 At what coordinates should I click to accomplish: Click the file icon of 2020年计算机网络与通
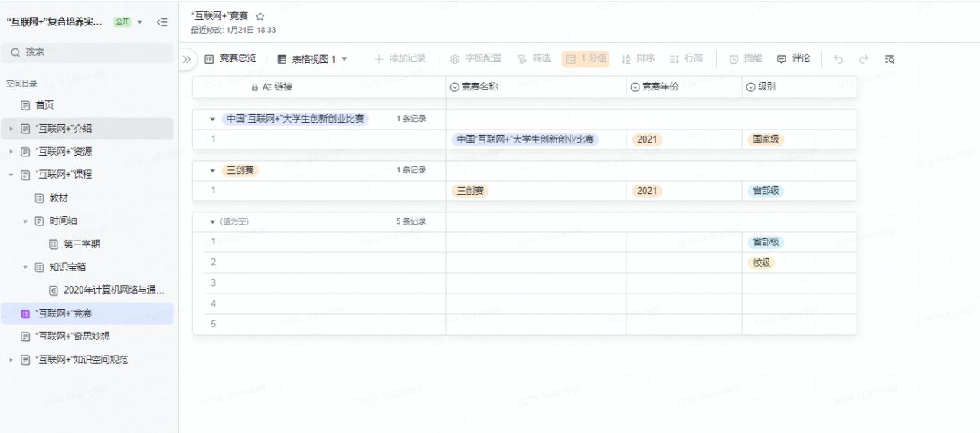pyautogui.click(x=54, y=290)
